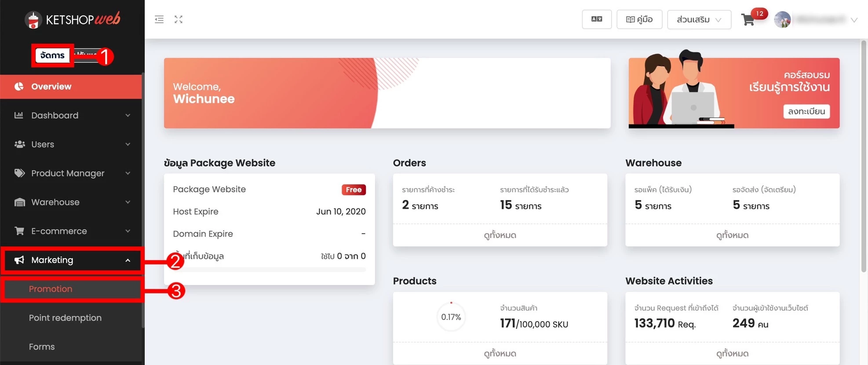Go to the Overview page

tap(51, 87)
